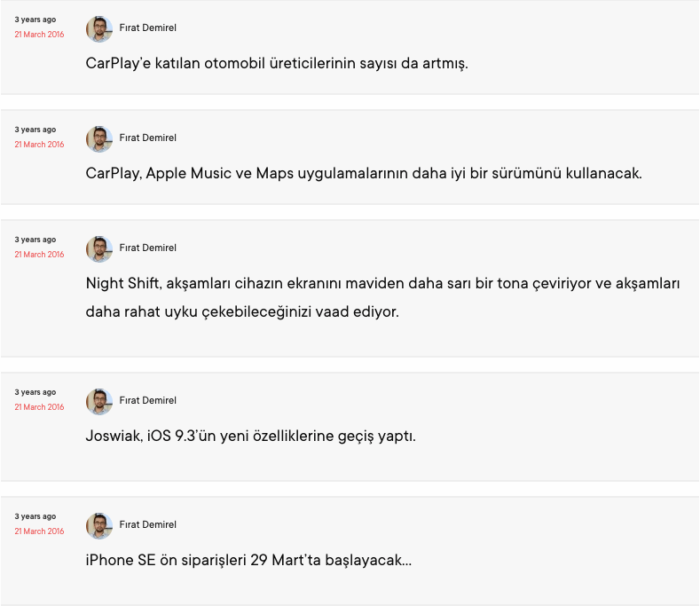This screenshot has width=700, height=606.
Task: Select the iPhone SE ön siparişleri post text
Action: tap(248, 561)
